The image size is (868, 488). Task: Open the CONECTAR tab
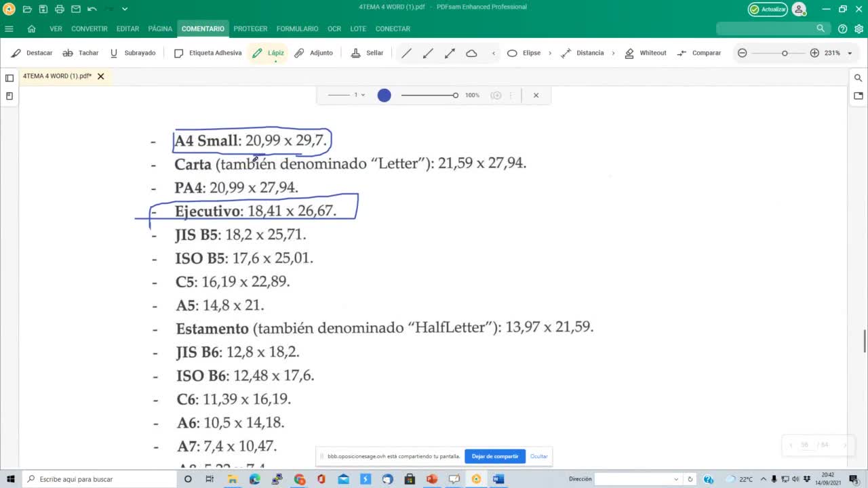(x=393, y=28)
